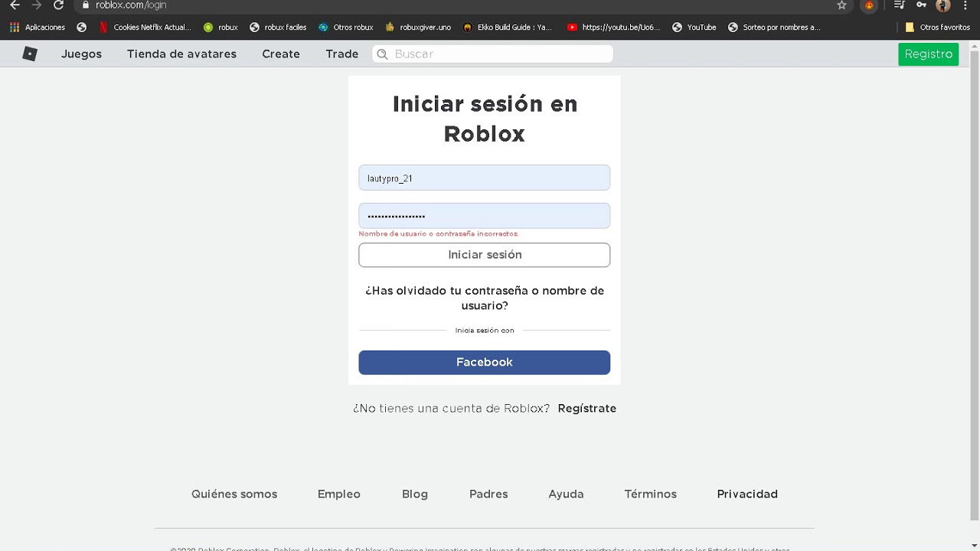This screenshot has width=980, height=551.
Task: Open Tienda de avatares menu
Action: (x=181, y=54)
